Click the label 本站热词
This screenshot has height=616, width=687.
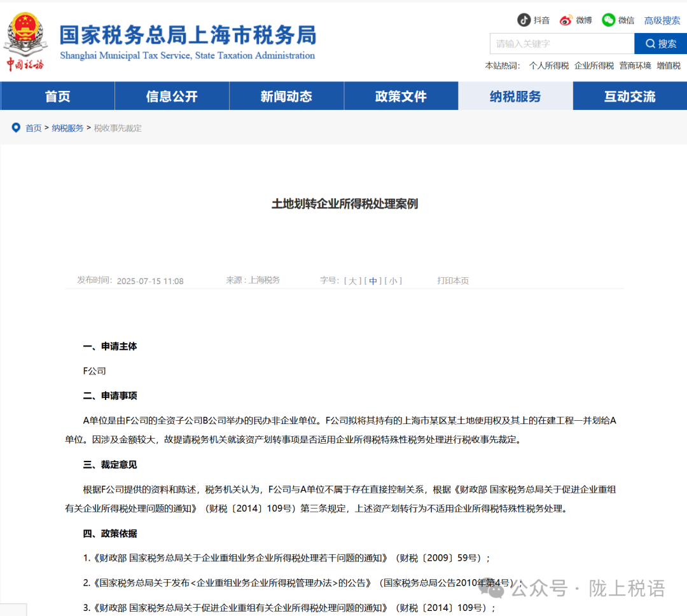coord(502,65)
